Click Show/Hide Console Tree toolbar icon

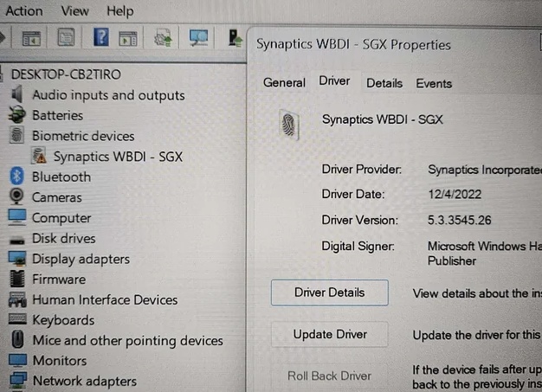point(31,38)
